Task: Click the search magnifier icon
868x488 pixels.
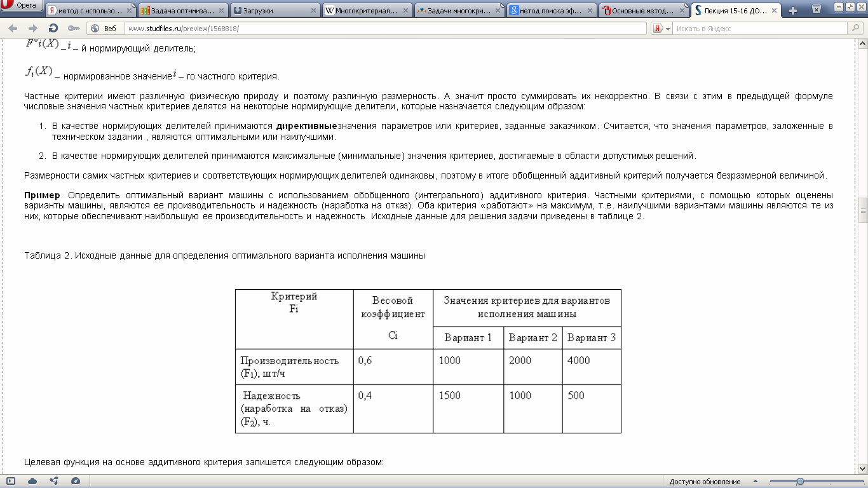Action: (856, 29)
